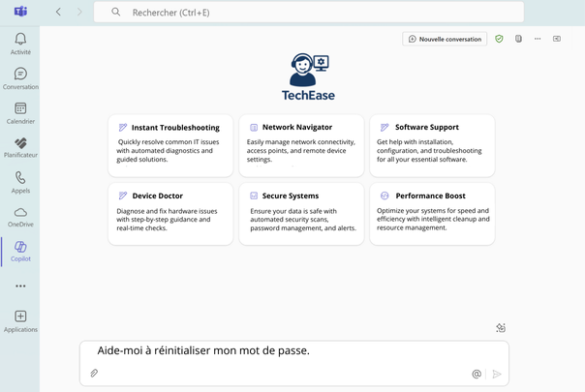Click the icon next to the shield
Screen dimensions: 585x392
[x=518, y=39]
